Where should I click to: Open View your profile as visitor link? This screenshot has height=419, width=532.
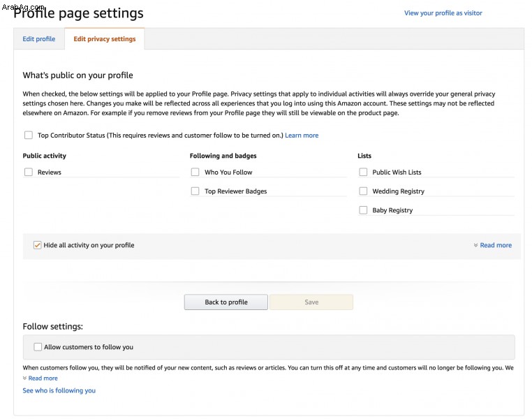tap(443, 13)
